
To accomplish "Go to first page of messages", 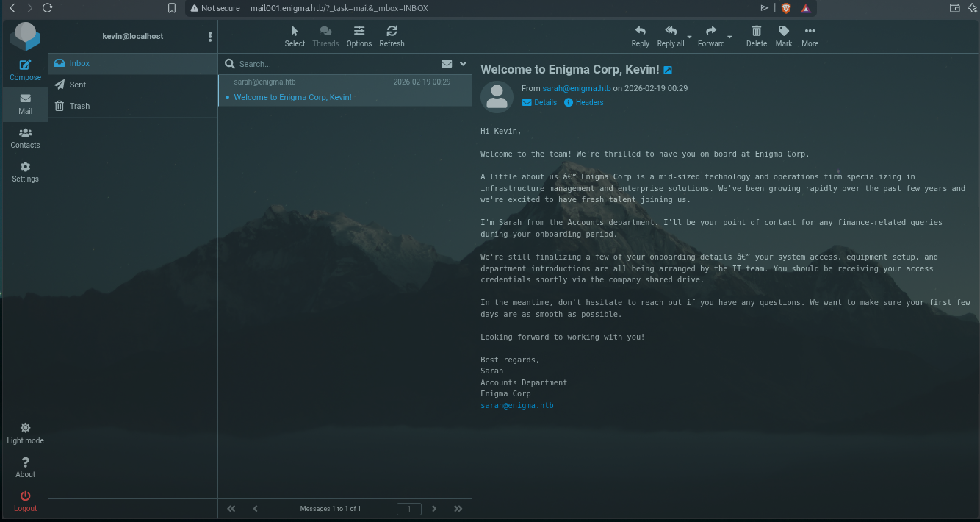I will (x=231, y=509).
